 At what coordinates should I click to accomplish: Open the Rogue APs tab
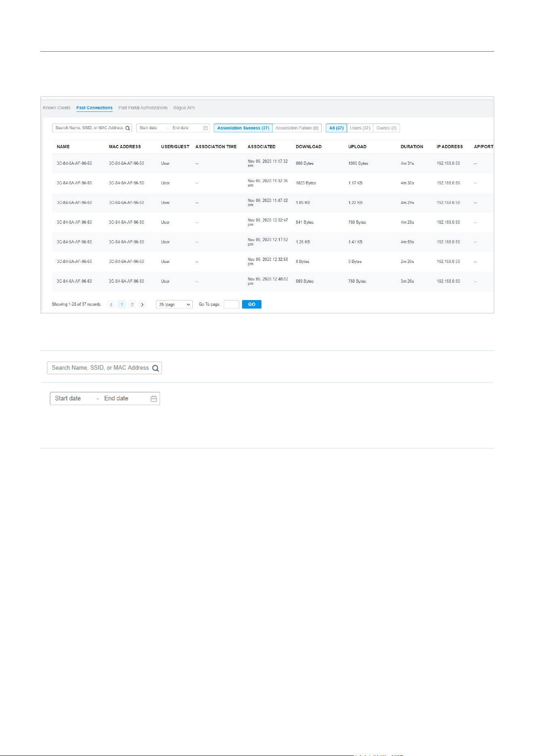[x=184, y=108]
